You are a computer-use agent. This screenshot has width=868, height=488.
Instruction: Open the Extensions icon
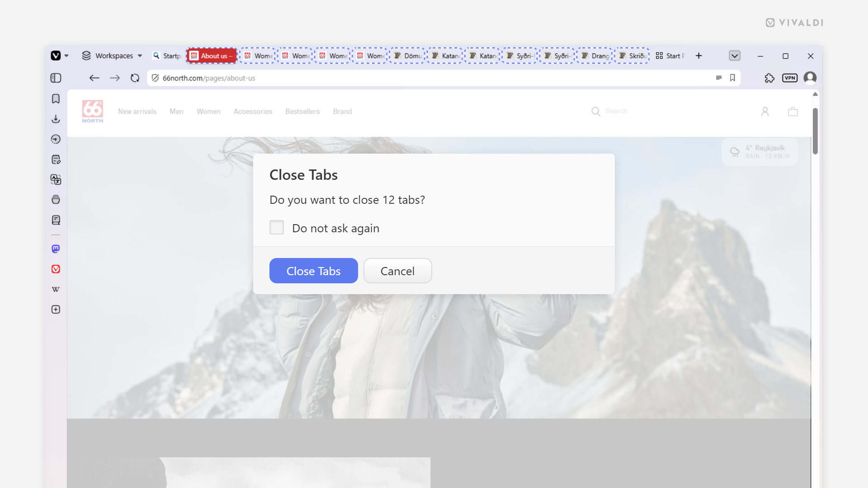tap(769, 78)
